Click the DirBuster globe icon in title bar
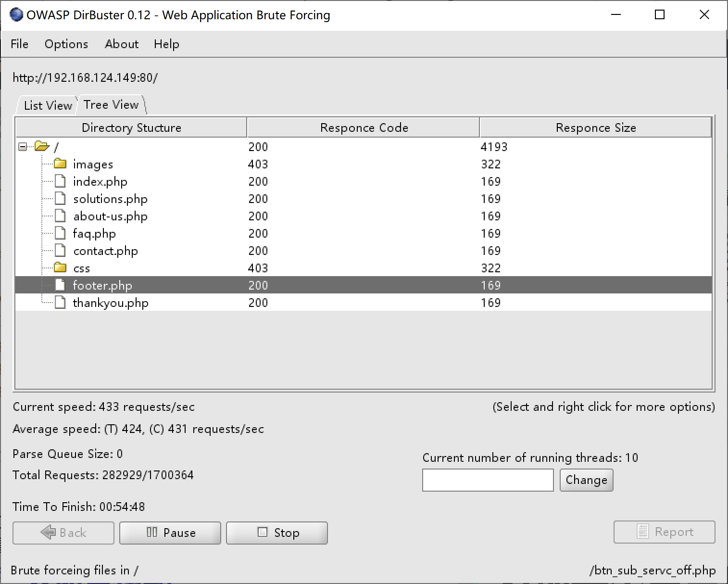The height and width of the screenshot is (584, 728). pos(16,15)
